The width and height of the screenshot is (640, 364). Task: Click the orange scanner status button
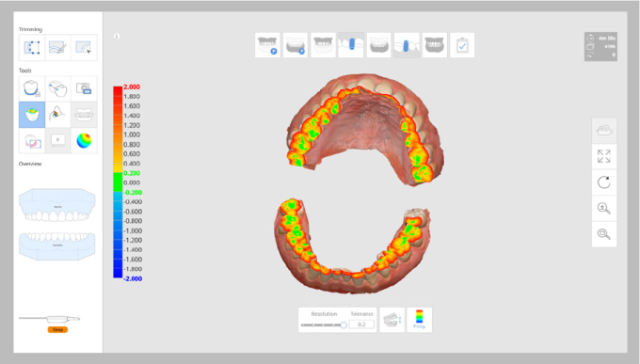coord(57,329)
